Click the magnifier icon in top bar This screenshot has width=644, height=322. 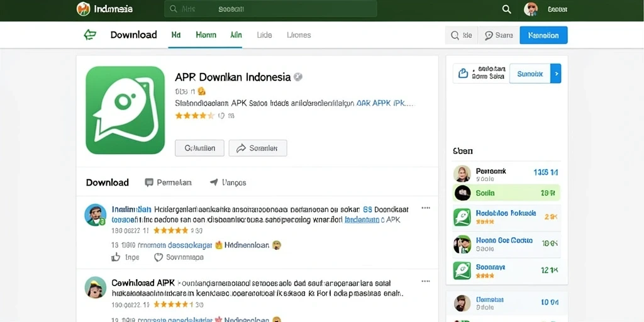point(507,9)
